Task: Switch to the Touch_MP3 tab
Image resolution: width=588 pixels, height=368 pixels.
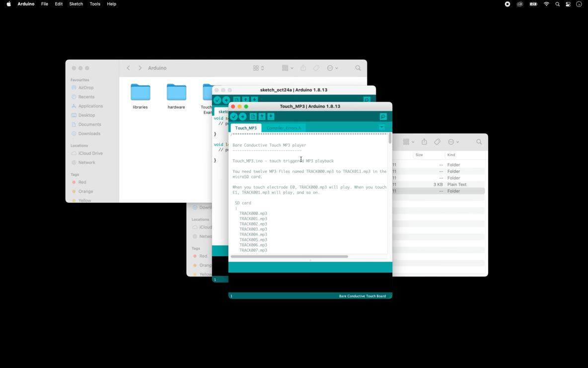Action: 246,128
